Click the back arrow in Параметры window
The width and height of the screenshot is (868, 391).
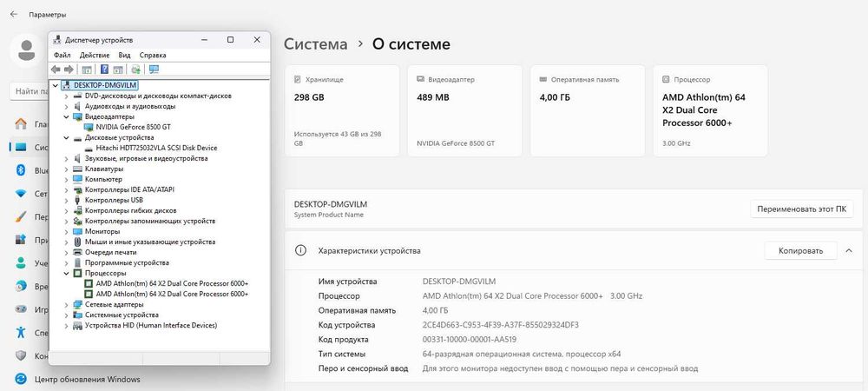[14, 15]
